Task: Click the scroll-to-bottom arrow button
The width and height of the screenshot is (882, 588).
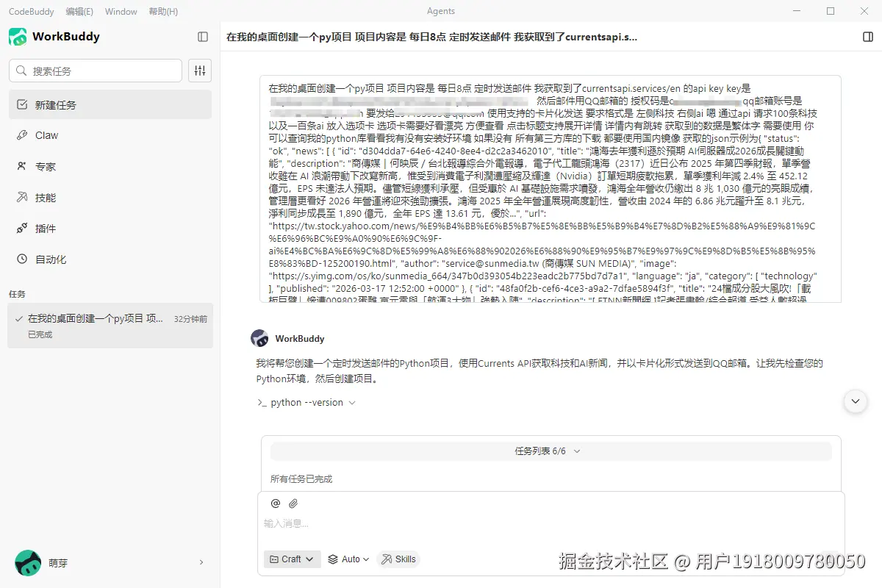Action: pyautogui.click(x=855, y=401)
